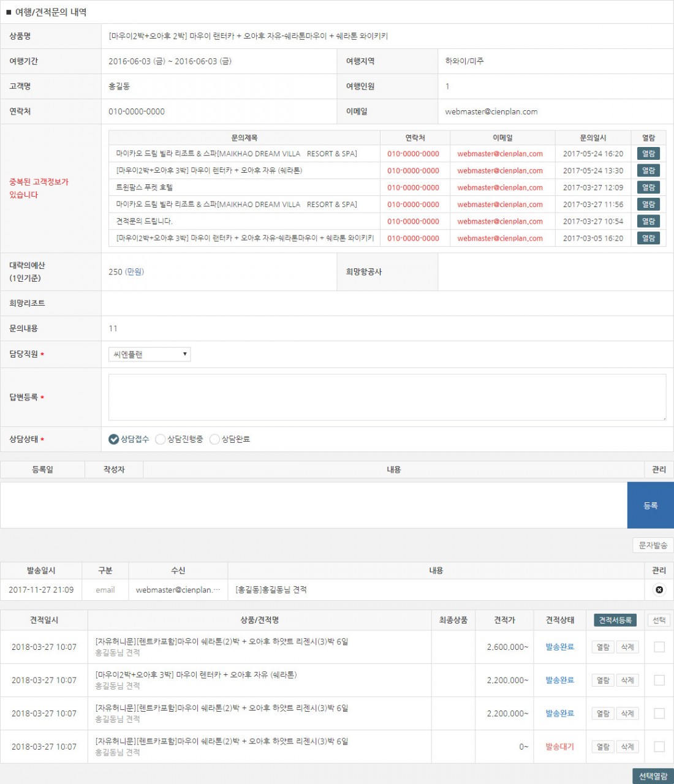Tick checkbox of 자유허니문 quote priced 2,200,000~
Image resolution: width=674 pixels, height=784 pixels.
pos(659,713)
